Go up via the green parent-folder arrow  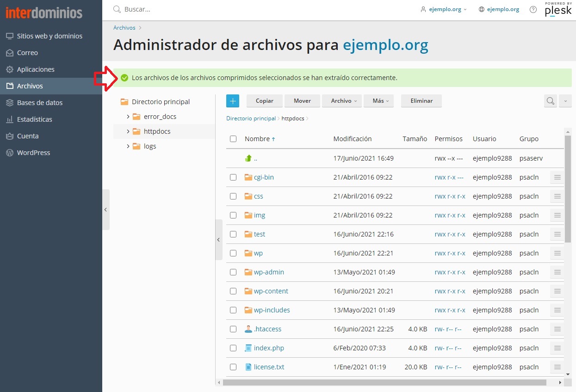coord(248,158)
